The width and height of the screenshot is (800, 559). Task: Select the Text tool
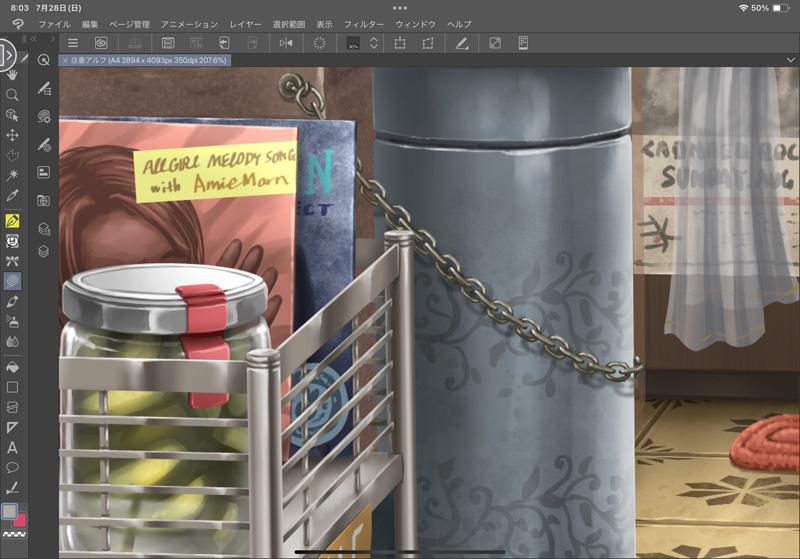[12, 448]
